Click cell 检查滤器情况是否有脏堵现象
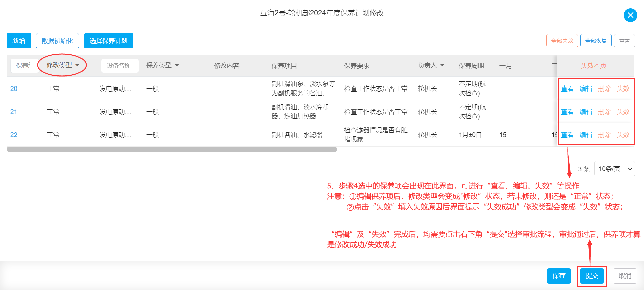644x291 pixels. click(376, 135)
